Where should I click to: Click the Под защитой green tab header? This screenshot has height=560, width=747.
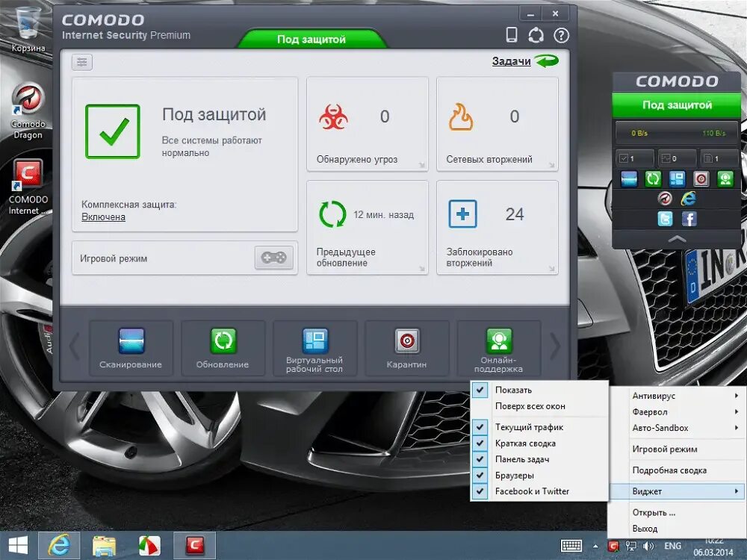[x=311, y=39]
